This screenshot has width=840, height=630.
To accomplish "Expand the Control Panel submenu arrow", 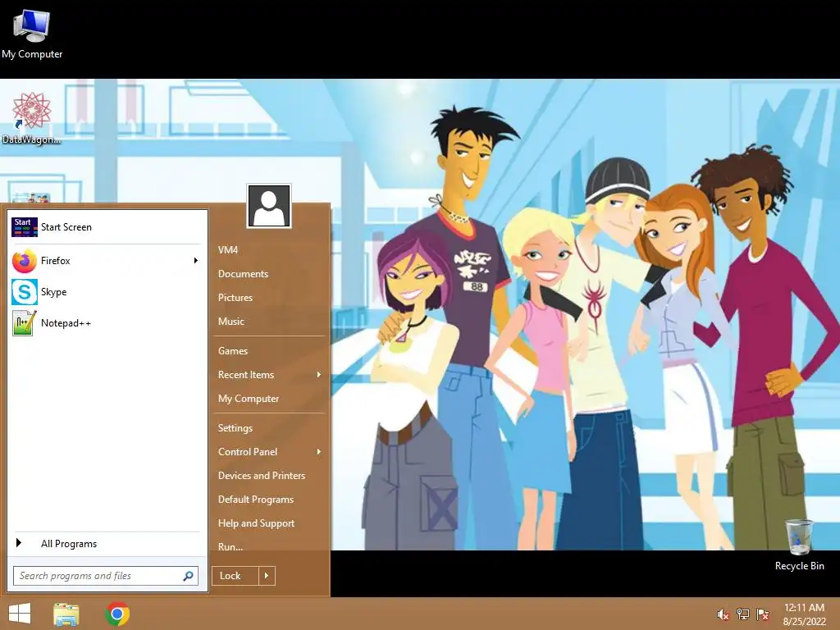I will pyautogui.click(x=319, y=452).
